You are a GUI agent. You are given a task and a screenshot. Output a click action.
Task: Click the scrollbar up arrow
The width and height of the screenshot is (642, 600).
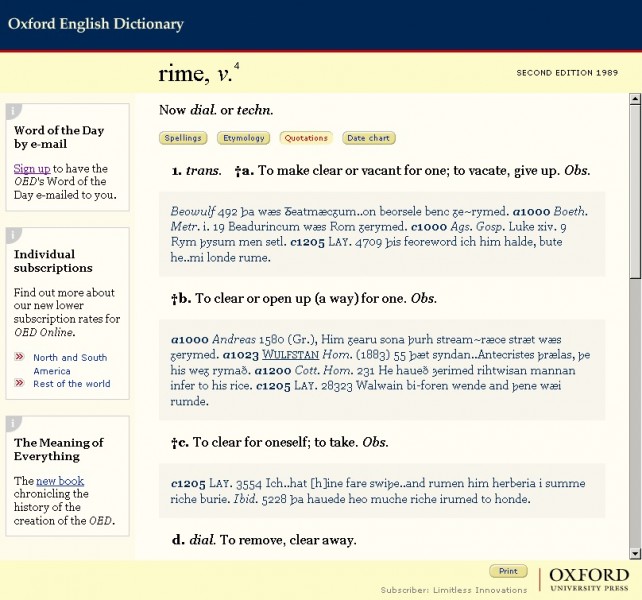pyautogui.click(x=634, y=98)
